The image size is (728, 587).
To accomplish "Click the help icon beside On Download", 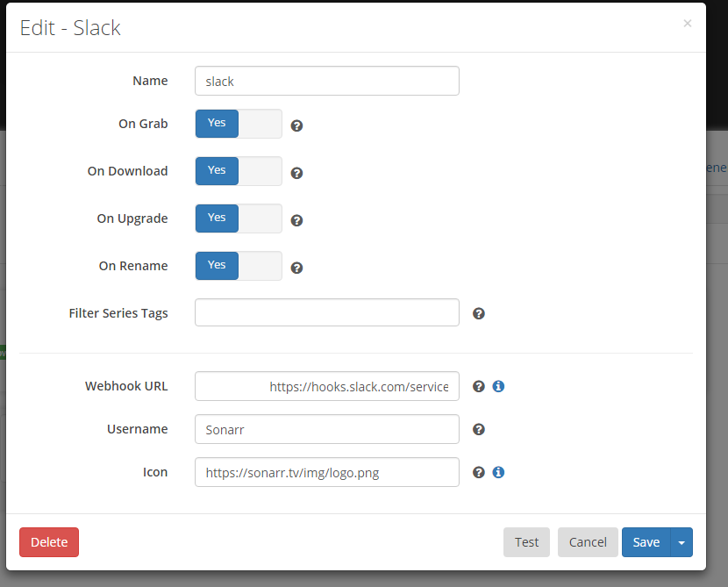I will [296, 173].
